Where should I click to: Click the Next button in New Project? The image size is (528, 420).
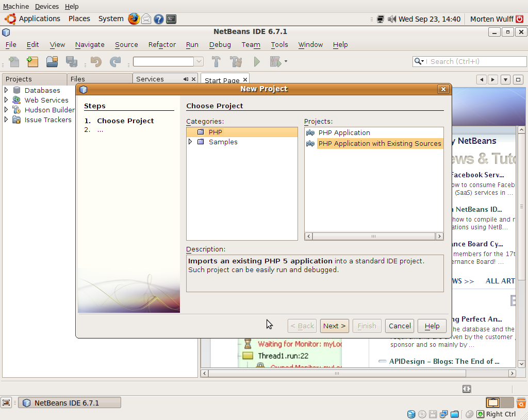pos(334,326)
